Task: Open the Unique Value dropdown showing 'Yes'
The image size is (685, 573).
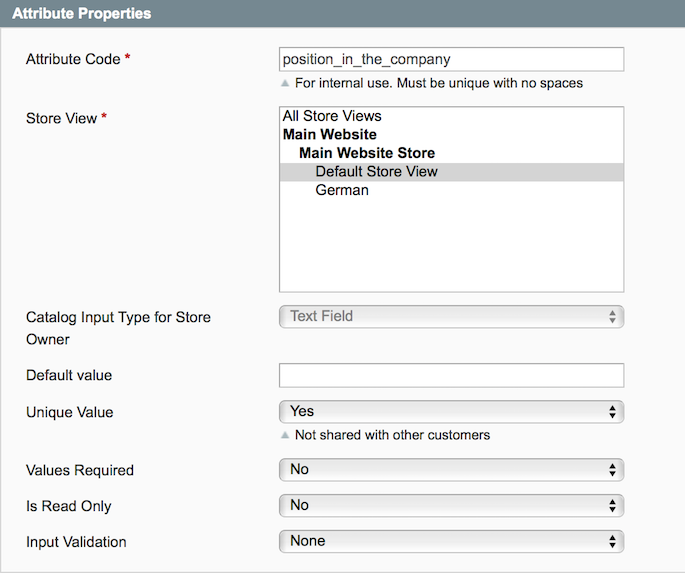Action: tap(451, 411)
